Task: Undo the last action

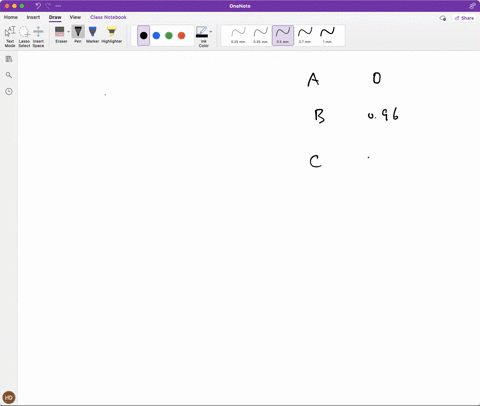Action: coord(38,6)
